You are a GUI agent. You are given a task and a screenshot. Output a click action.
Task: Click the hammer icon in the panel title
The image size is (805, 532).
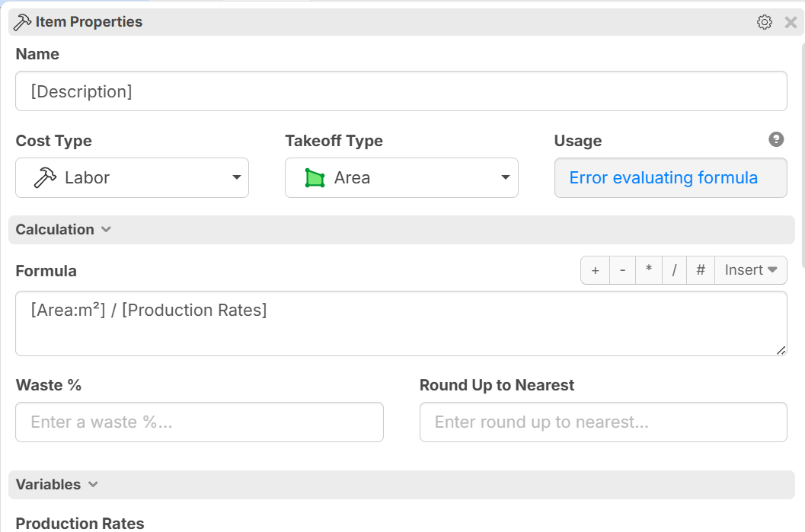pos(23,22)
